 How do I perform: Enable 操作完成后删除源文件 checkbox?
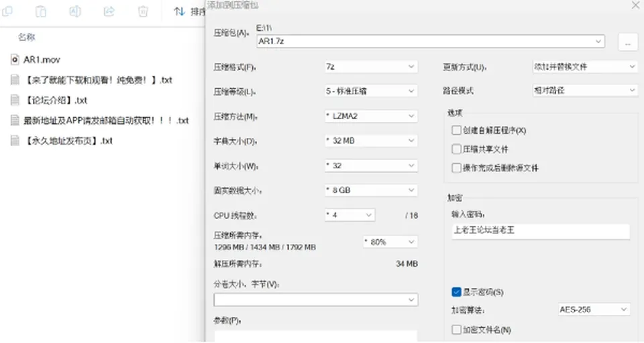pos(456,167)
